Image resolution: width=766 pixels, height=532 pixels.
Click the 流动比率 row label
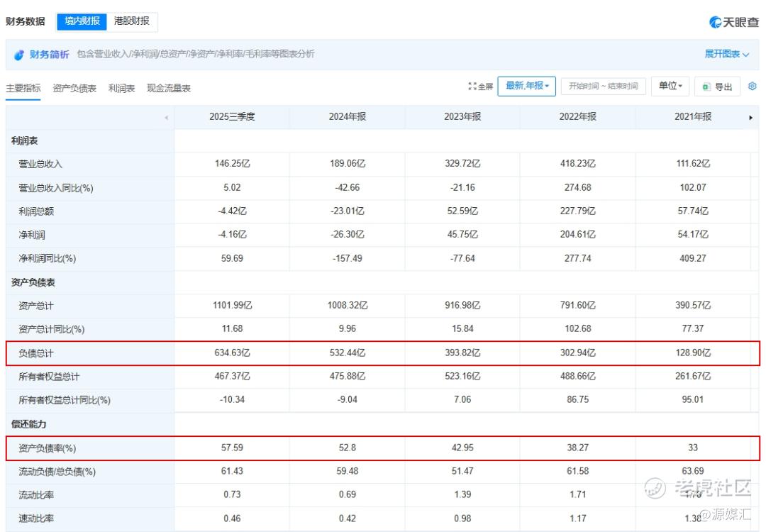tap(36, 495)
